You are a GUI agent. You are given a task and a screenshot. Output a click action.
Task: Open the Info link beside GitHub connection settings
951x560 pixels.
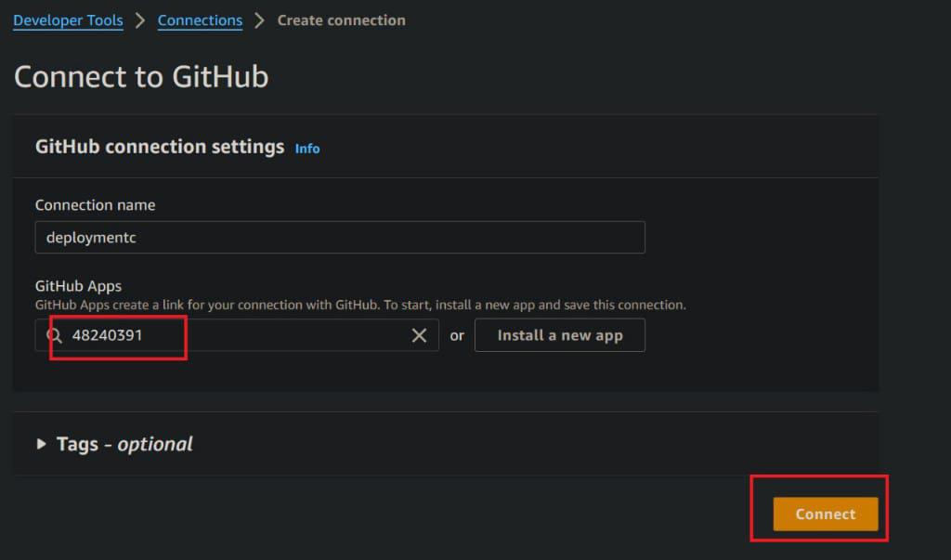pyautogui.click(x=306, y=149)
